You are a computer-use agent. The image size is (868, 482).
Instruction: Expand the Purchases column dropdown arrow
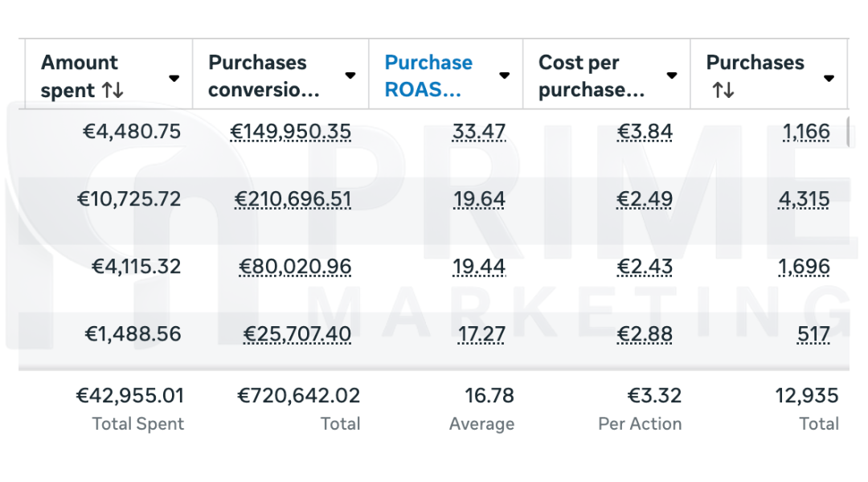[829, 78]
